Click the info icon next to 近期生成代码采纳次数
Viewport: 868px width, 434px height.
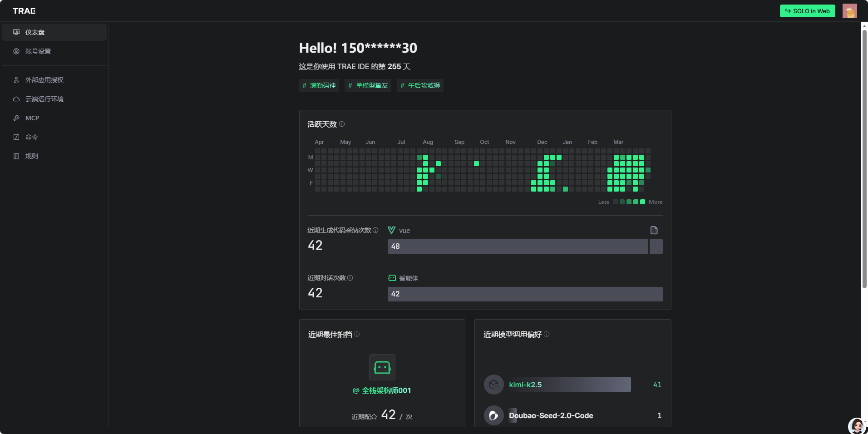(x=375, y=230)
